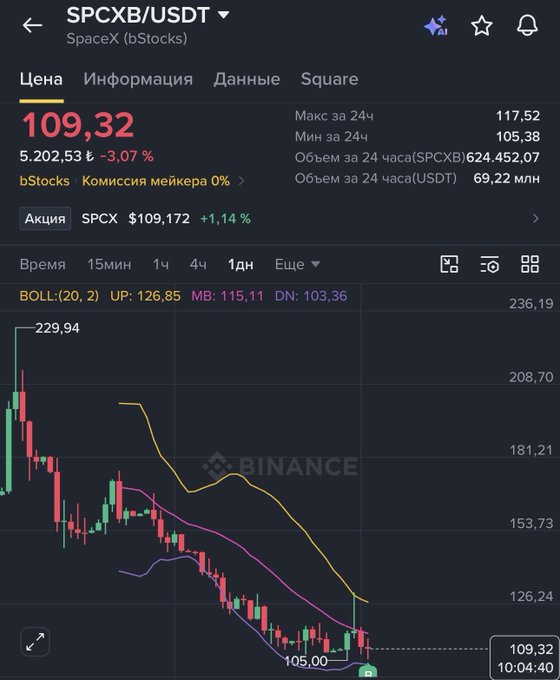Tap the SpaceX (bStocks) subtitle
The width and height of the screenshot is (560, 680).
tap(127, 39)
